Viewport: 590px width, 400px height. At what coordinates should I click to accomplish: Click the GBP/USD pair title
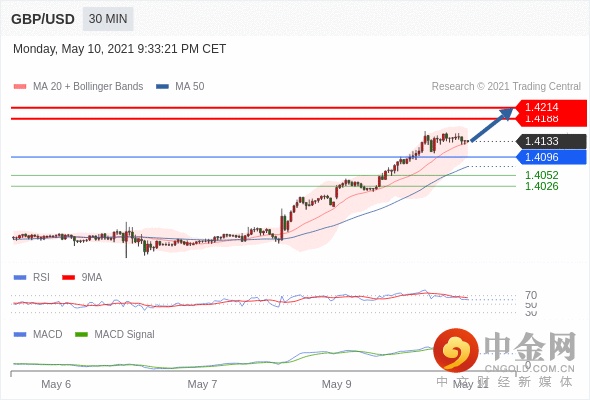point(43,19)
